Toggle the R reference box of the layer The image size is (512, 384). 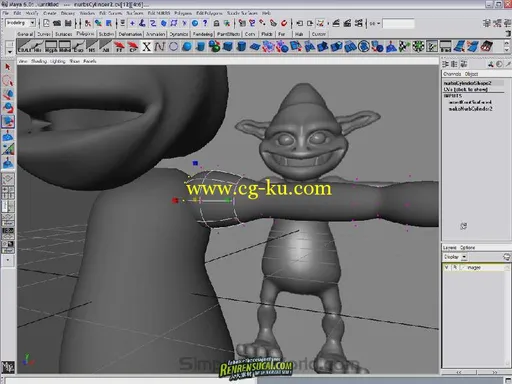[x=454, y=267]
